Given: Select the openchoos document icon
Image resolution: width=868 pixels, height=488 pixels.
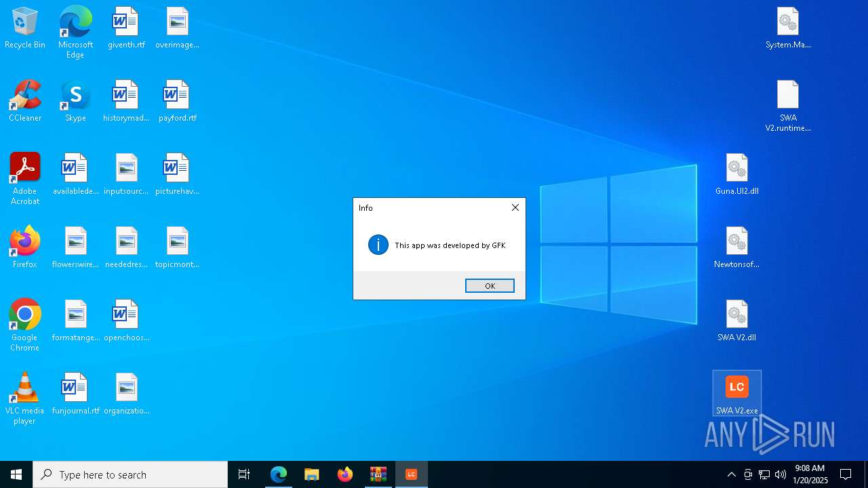Looking at the screenshot, I should [126, 321].
